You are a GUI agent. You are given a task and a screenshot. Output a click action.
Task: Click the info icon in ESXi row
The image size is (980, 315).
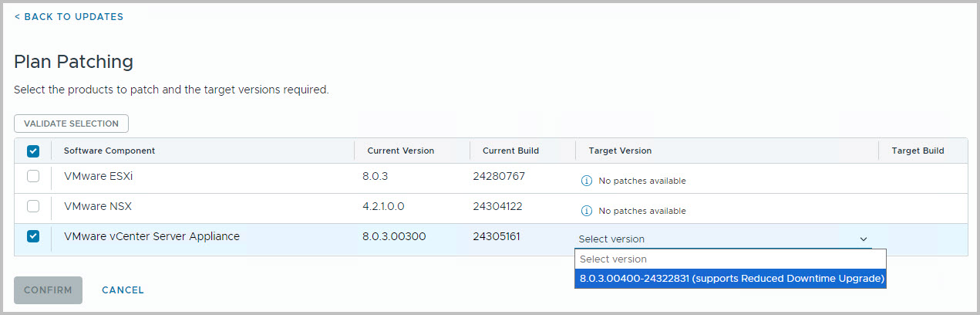(x=586, y=181)
